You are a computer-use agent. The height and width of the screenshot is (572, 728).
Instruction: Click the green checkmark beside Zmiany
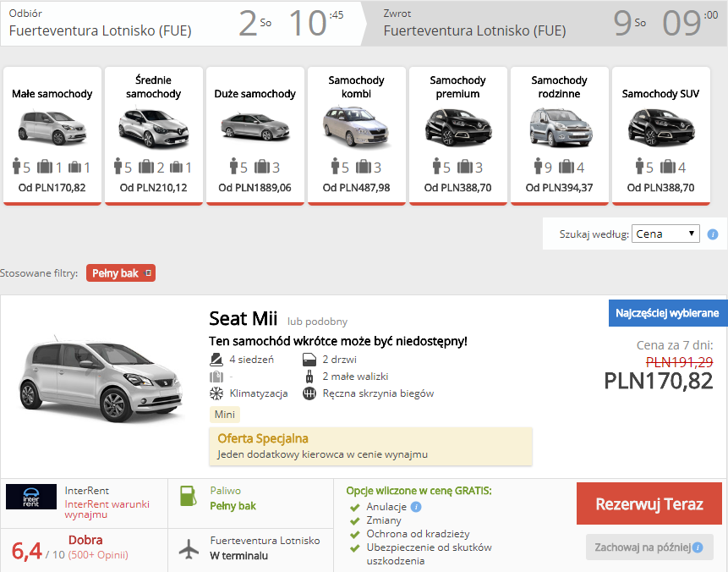click(355, 521)
